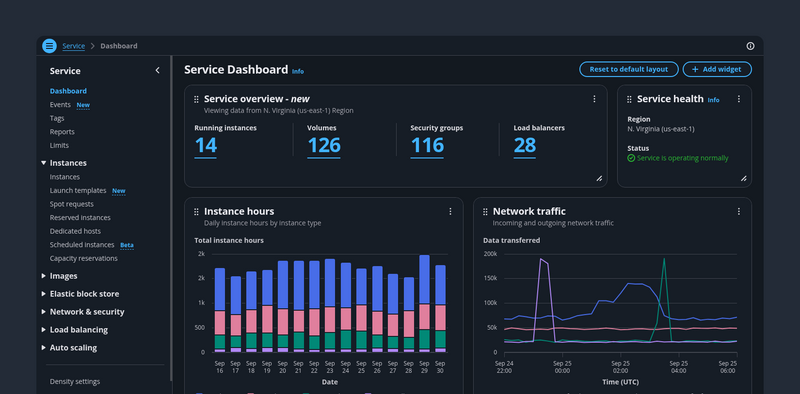Expand the Images navigation section
The height and width of the screenshot is (394, 800).
point(43,276)
